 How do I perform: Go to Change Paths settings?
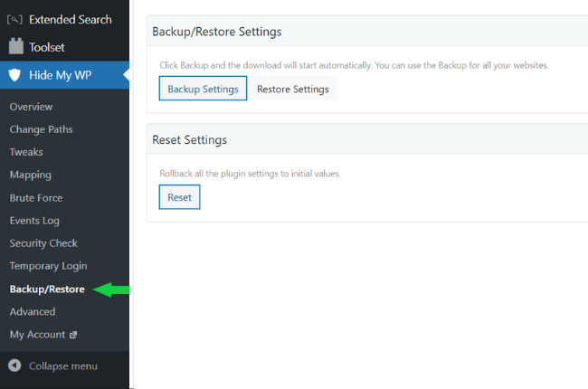coord(41,129)
